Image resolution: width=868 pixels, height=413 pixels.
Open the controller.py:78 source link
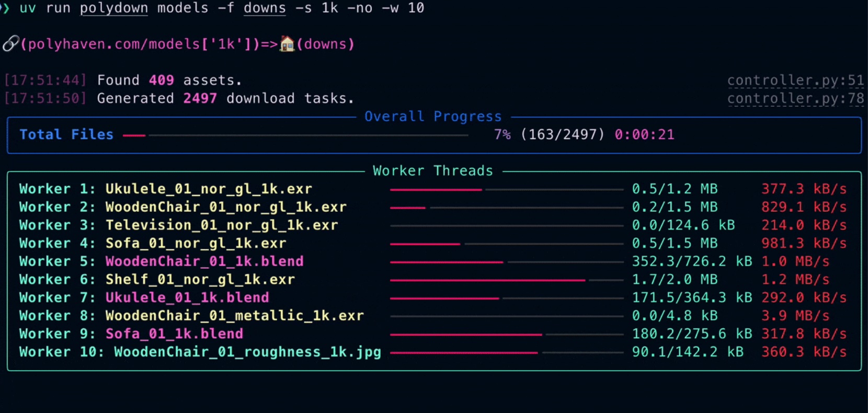pos(795,98)
